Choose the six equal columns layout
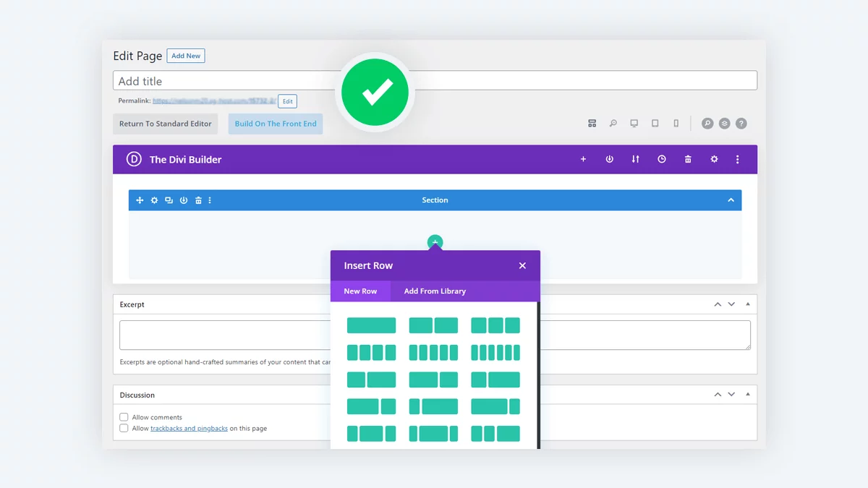Viewport: 868px width, 488px height. [x=495, y=352]
